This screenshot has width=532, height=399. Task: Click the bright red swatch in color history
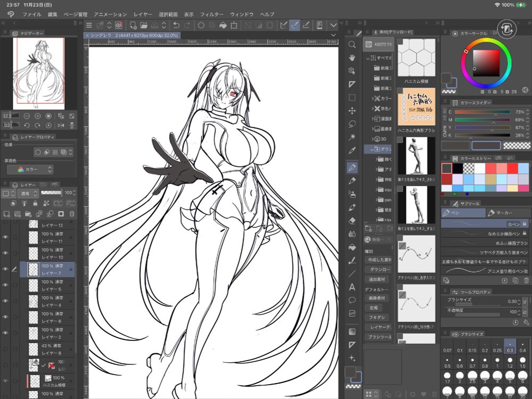(x=513, y=169)
